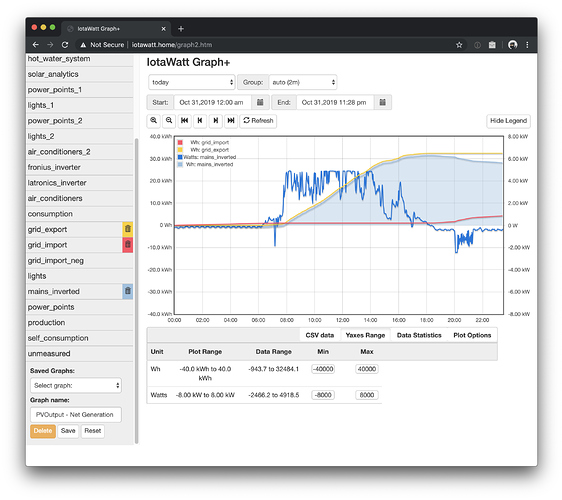The image size is (562, 500).
Task: Select fronius_inverter in the source list
Action: [80, 167]
